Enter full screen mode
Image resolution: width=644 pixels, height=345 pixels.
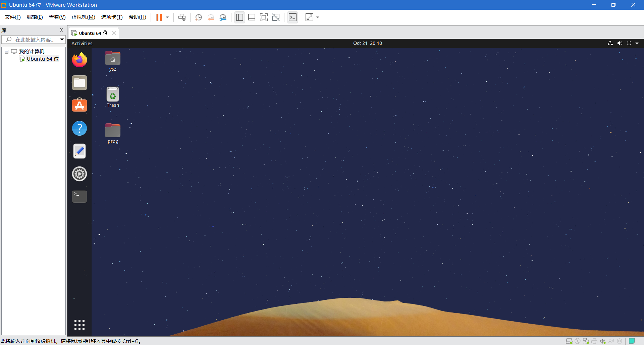click(264, 17)
